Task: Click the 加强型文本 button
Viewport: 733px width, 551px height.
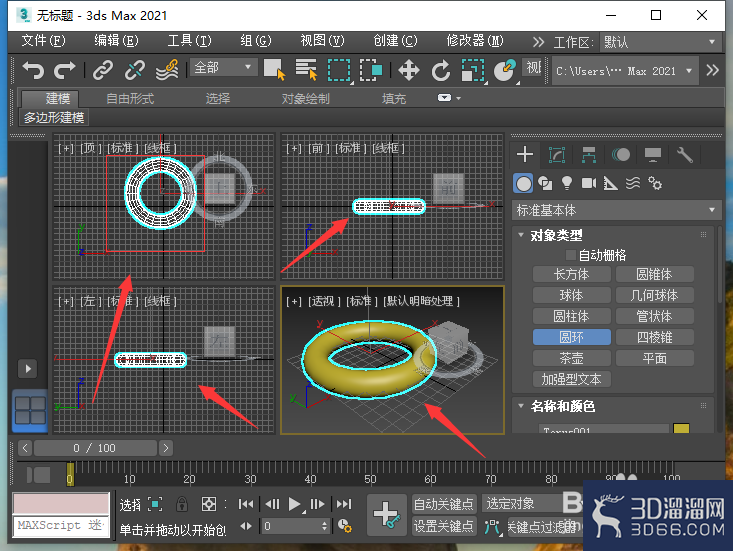Action: pos(572,379)
